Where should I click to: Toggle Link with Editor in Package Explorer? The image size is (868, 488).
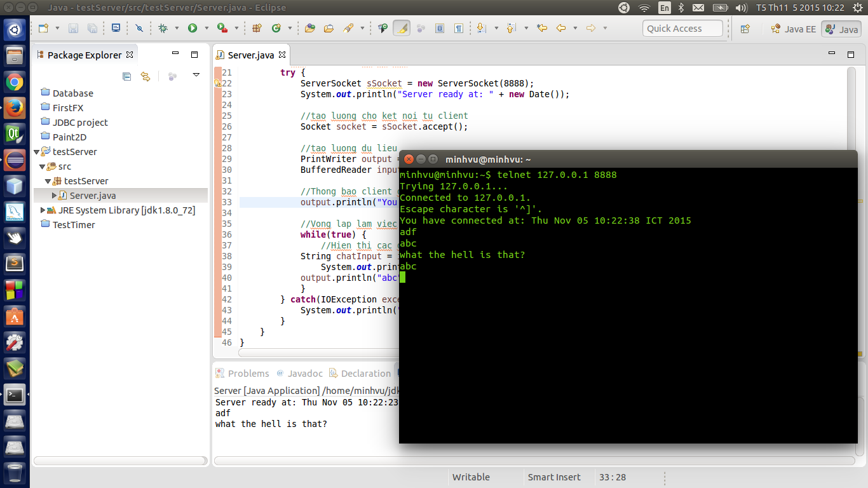point(146,76)
